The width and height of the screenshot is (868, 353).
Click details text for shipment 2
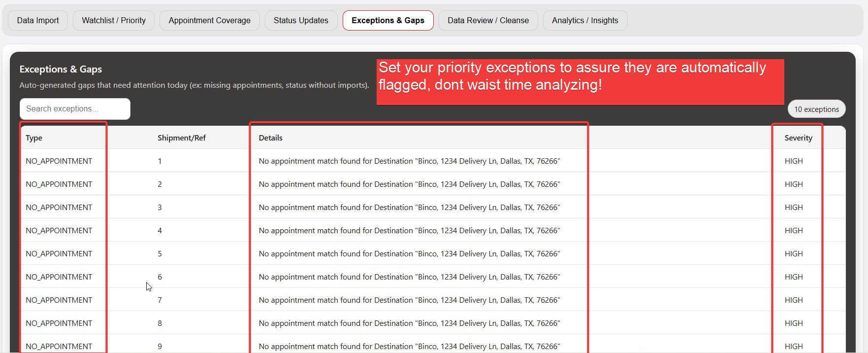pos(410,184)
